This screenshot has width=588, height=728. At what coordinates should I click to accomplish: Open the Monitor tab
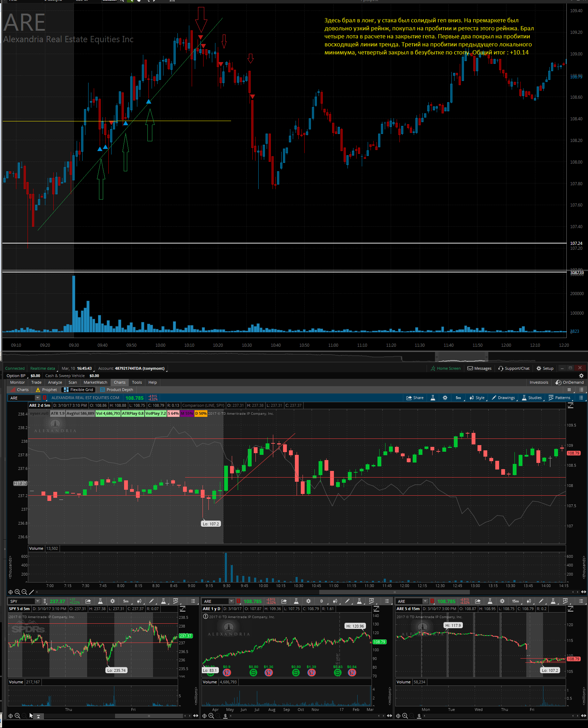17,382
